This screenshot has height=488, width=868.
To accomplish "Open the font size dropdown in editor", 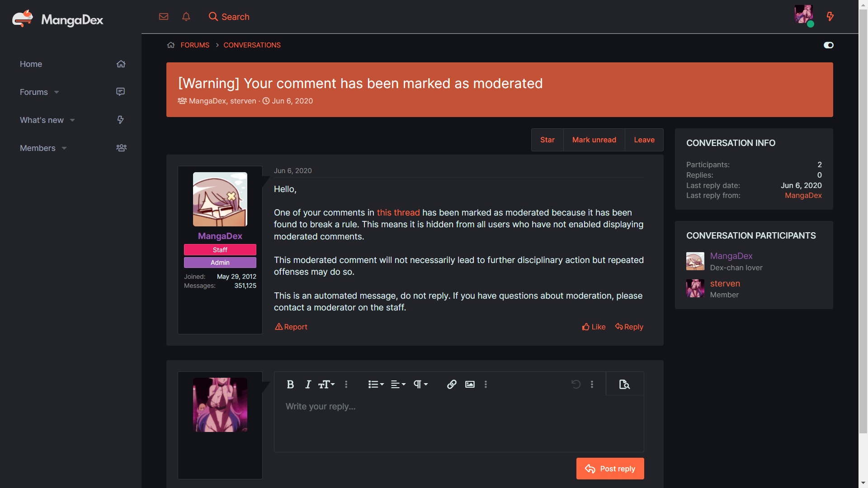I will coord(326,385).
